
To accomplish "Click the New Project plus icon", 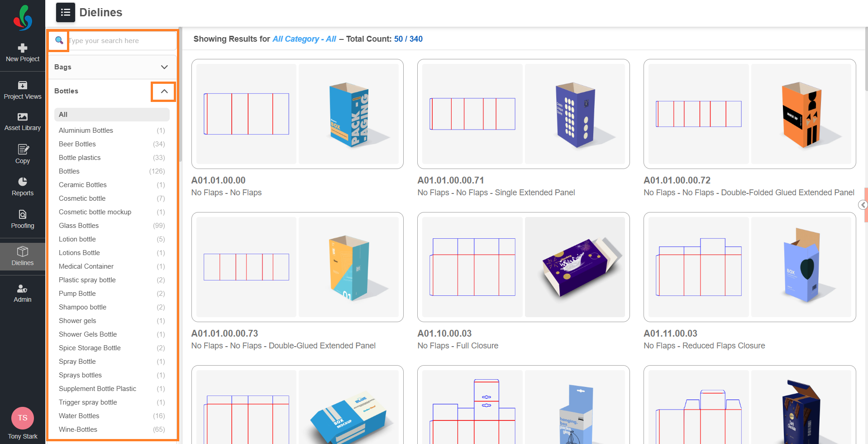I will point(23,48).
